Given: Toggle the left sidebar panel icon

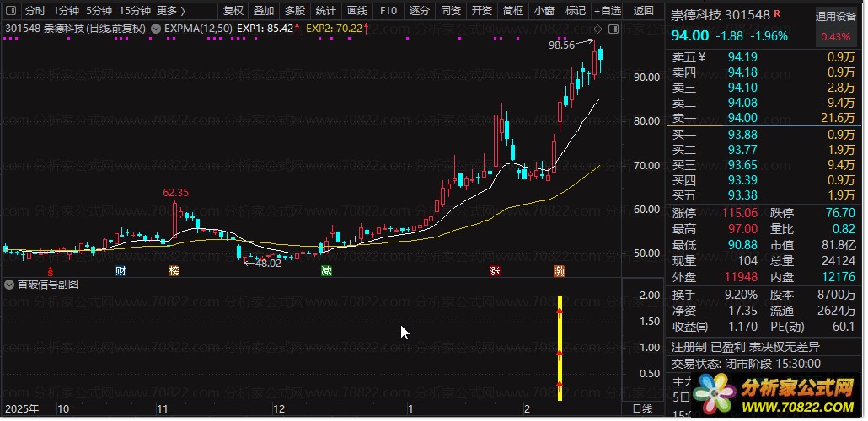Looking at the screenshot, I should (10, 10).
